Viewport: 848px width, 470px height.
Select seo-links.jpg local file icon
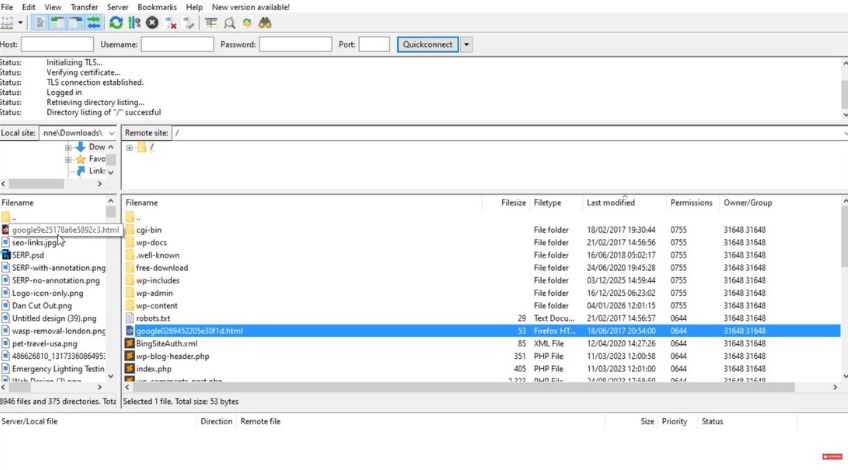point(6,242)
